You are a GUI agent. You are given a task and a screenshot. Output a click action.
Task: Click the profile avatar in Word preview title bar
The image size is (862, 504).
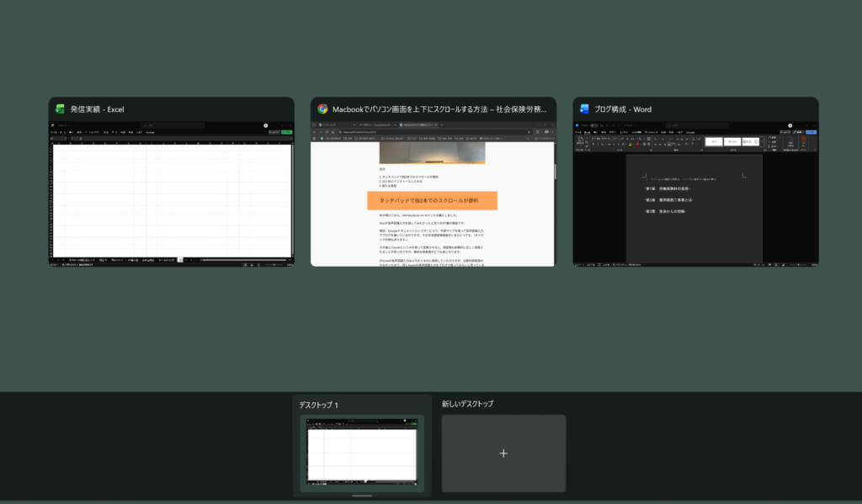[x=791, y=125]
